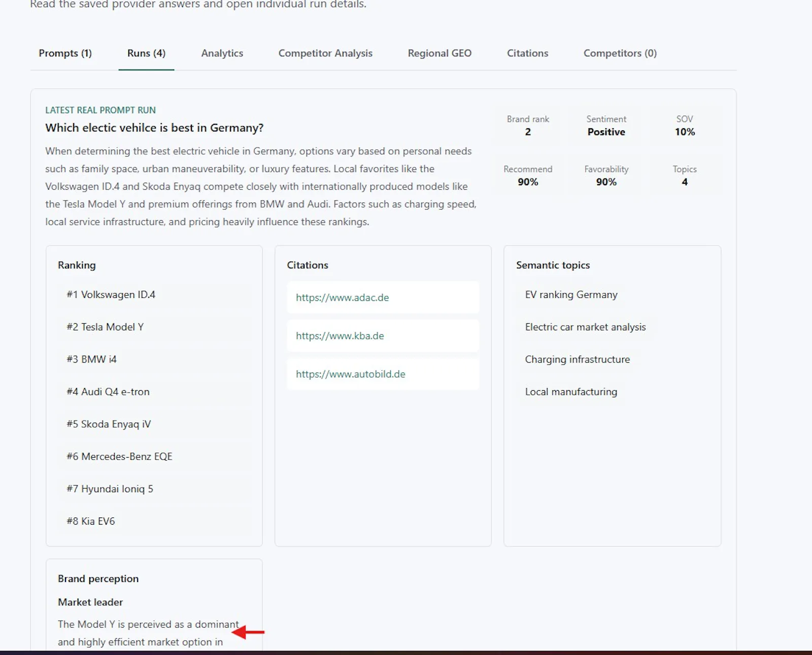This screenshot has height=655, width=812.
Task: Click the Recommend 90% metric
Action: (x=528, y=176)
